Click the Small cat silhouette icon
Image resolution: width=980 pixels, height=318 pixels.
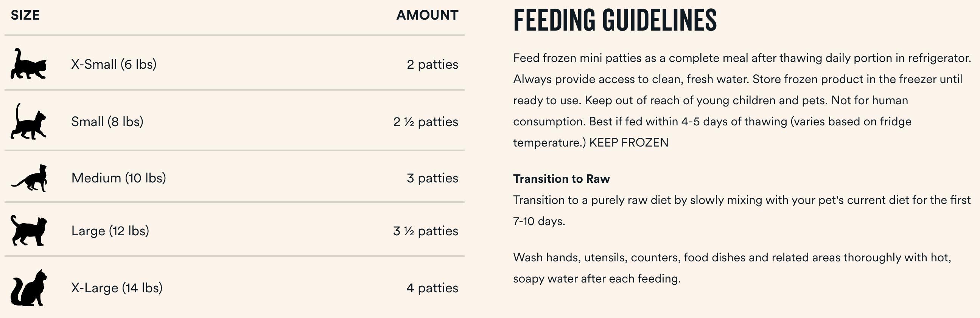(x=28, y=121)
